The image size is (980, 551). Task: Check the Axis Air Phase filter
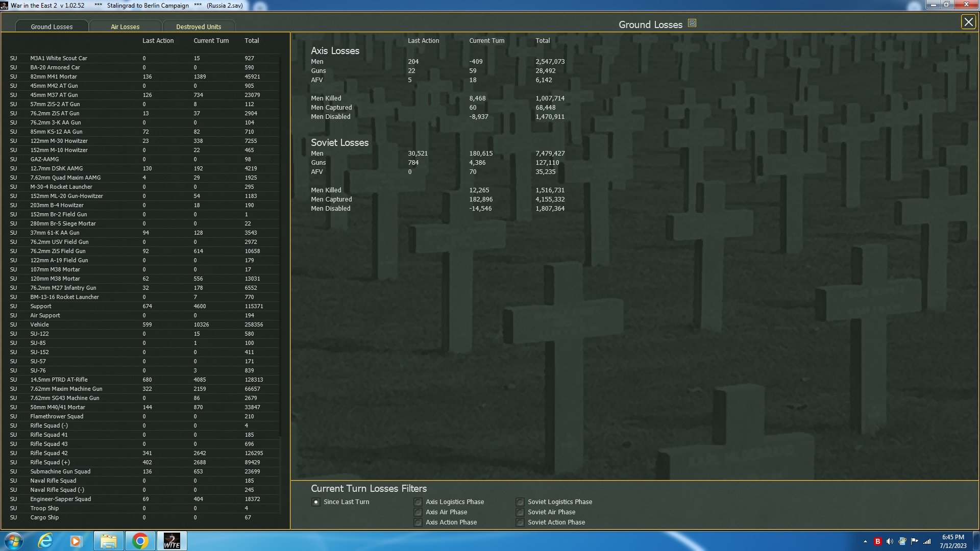pyautogui.click(x=418, y=512)
